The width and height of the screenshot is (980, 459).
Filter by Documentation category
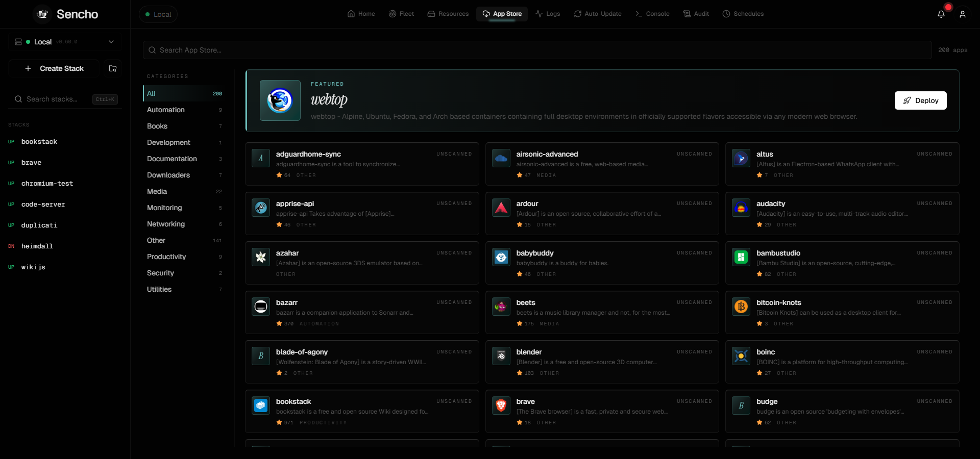click(x=185, y=159)
